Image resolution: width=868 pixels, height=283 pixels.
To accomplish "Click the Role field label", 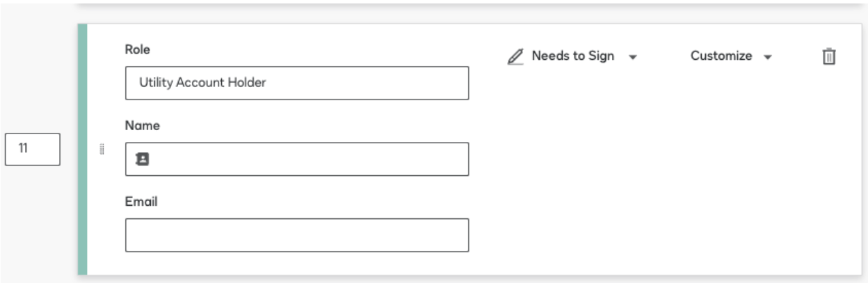I will pyautogui.click(x=138, y=49).
